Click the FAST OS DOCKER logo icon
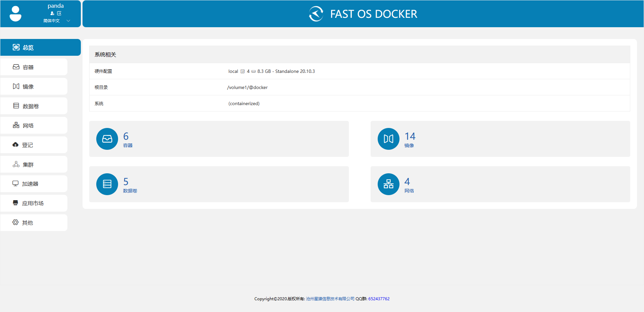Screen dimensions: 644x312 (x=316, y=14)
